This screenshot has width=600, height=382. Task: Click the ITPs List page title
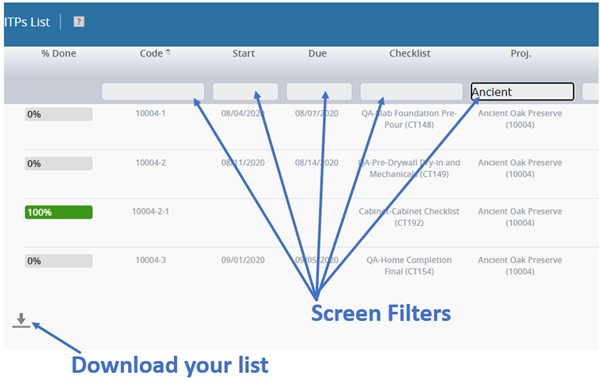coord(27,22)
